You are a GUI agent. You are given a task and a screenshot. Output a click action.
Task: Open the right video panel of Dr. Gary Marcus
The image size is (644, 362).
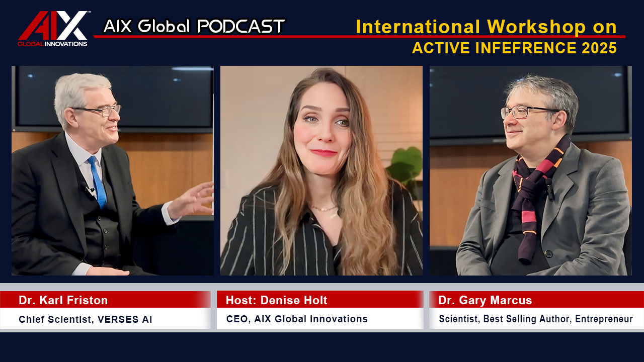[x=530, y=170]
